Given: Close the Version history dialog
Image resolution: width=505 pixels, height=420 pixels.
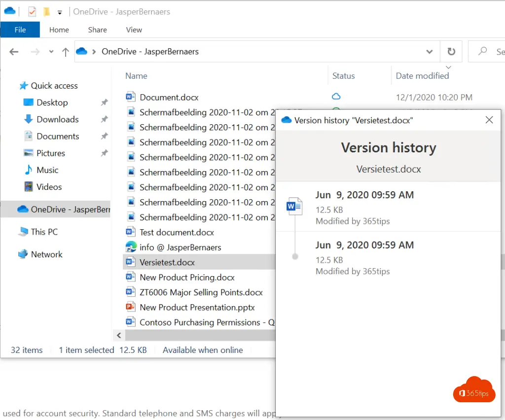Looking at the screenshot, I should click(x=489, y=120).
